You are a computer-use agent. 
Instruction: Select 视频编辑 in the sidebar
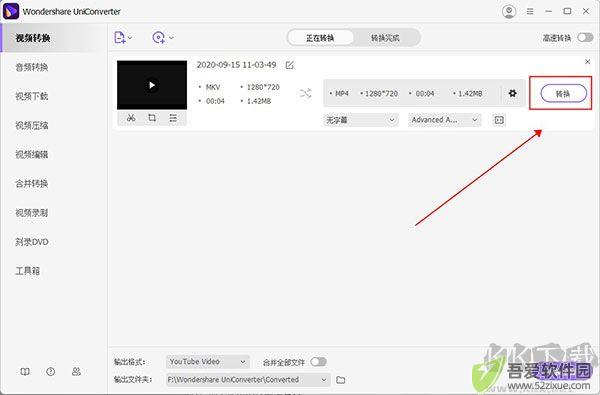(x=32, y=155)
